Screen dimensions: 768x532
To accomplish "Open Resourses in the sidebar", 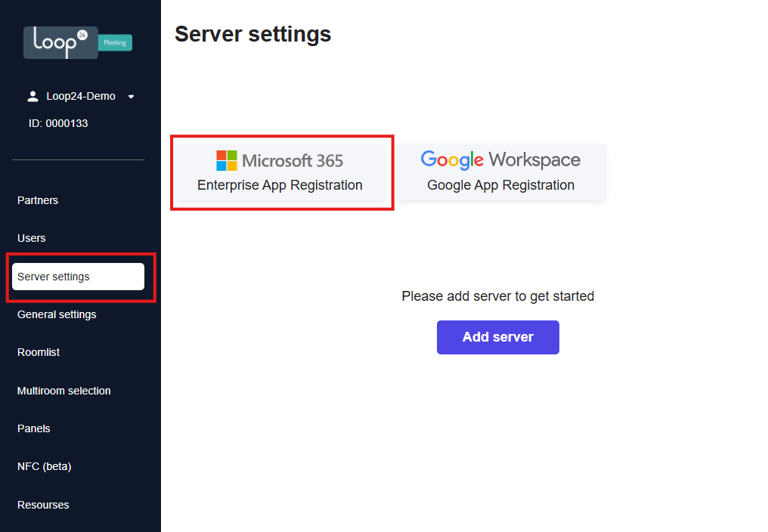I will click(43, 505).
